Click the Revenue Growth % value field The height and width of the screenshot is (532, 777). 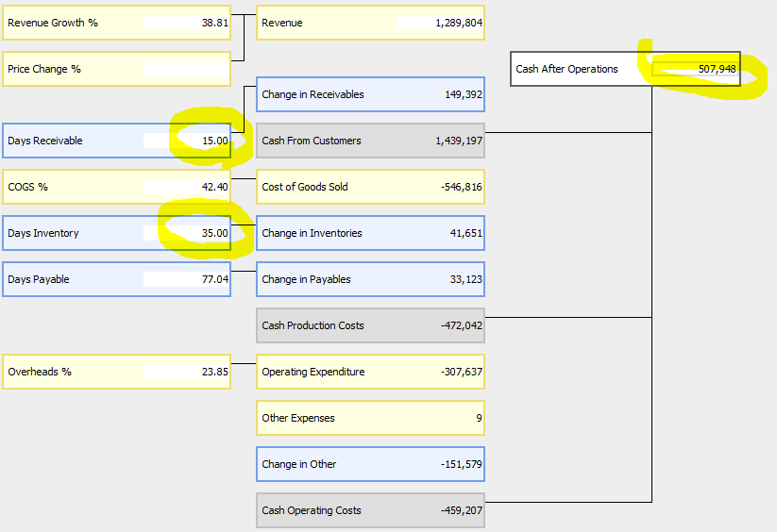click(x=186, y=23)
